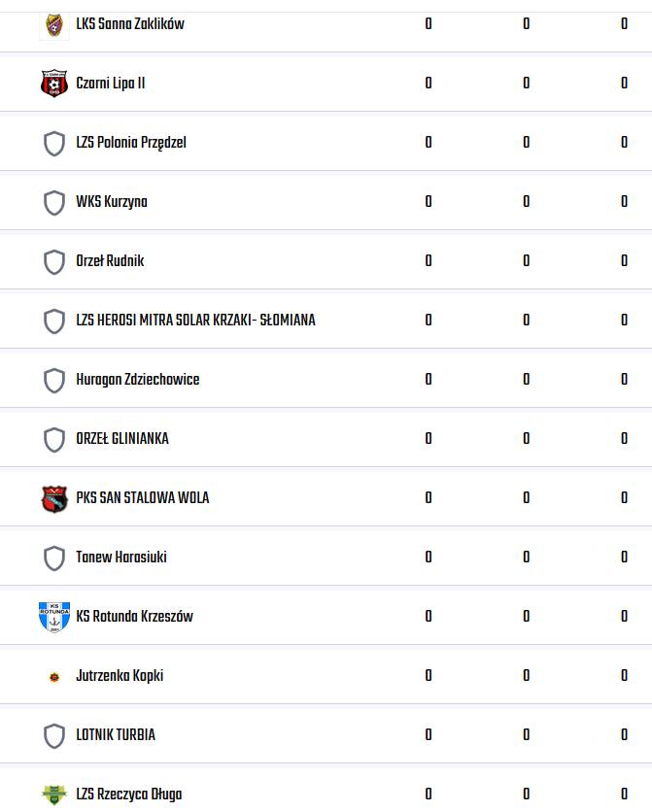Select the KS Rotunda Krzeszów name link
Image resolution: width=652 pixels, height=812 pixels.
(x=135, y=616)
